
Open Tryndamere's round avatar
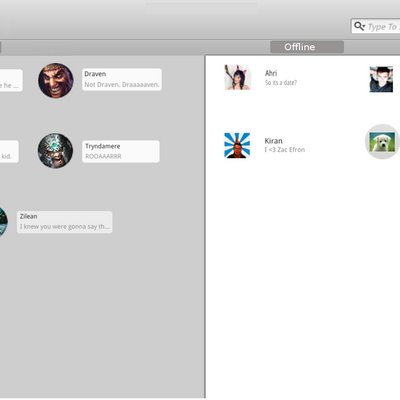55,151
